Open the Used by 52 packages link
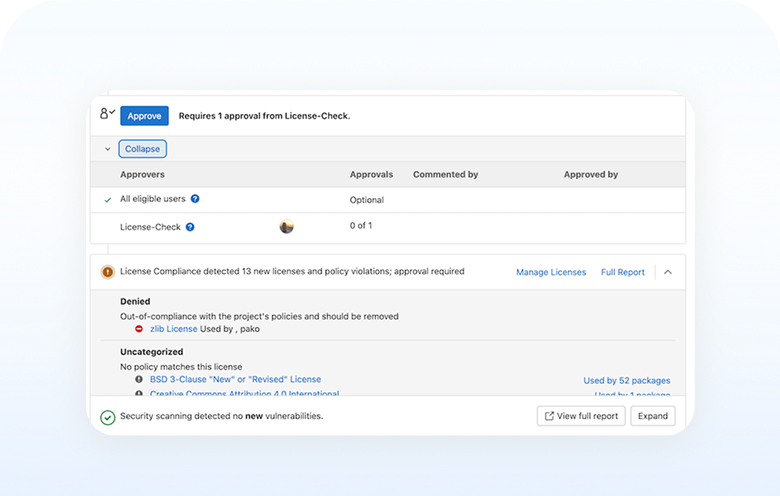The height and width of the screenshot is (496, 780). pos(627,381)
